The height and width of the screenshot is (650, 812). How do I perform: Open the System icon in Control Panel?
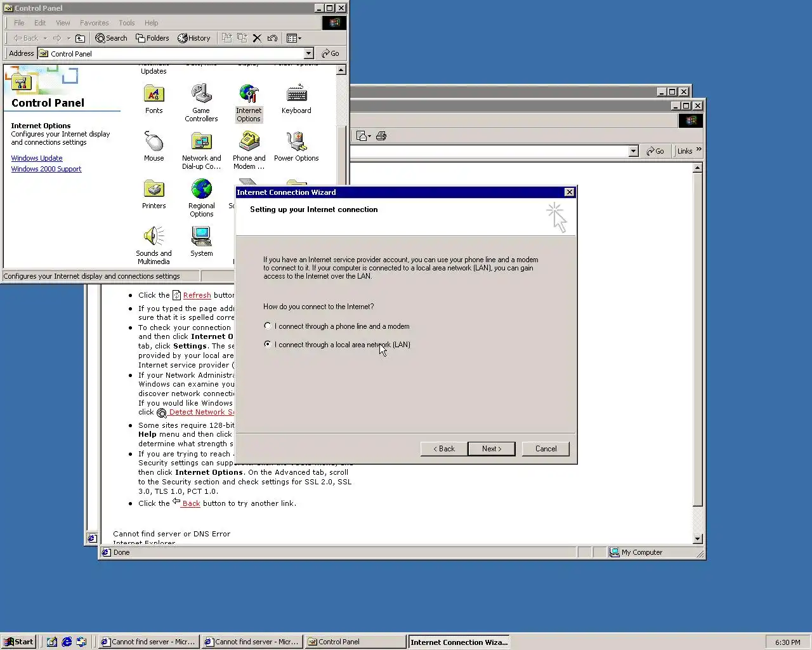point(201,242)
